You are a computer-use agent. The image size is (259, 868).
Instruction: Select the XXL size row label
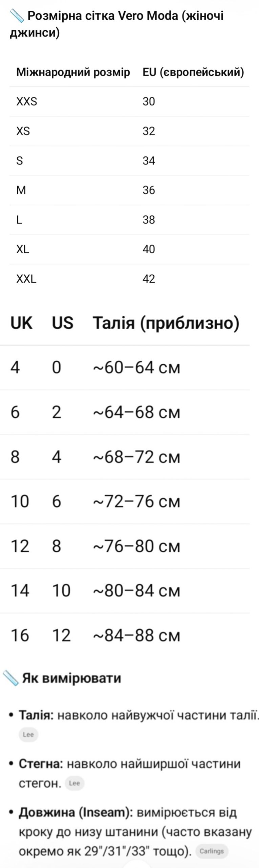tap(26, 279)
